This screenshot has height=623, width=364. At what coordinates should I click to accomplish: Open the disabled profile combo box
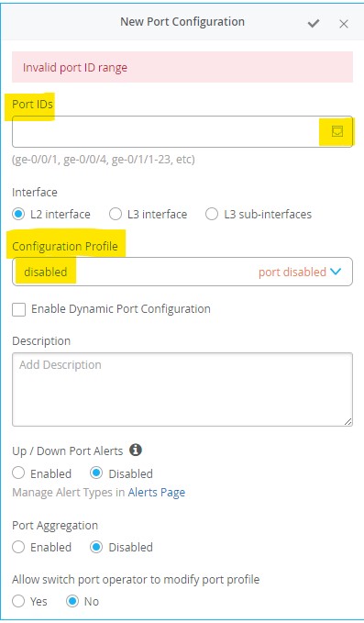(182, 272)
